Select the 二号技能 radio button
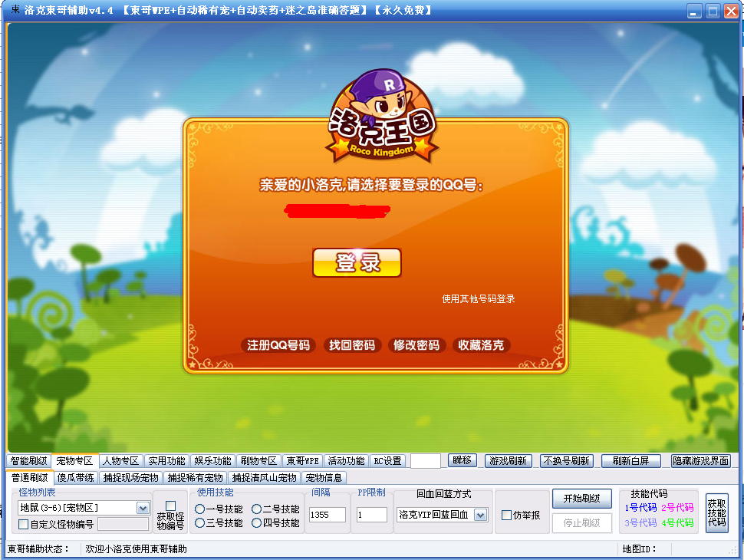Image resolution: width=744 pixels, height=560 pixels. (x=257, y=509)
